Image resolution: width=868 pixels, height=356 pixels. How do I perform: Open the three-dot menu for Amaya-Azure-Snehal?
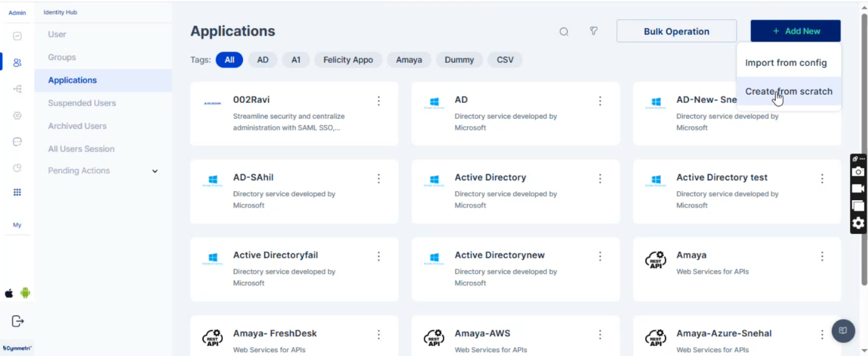click(823, 335)
